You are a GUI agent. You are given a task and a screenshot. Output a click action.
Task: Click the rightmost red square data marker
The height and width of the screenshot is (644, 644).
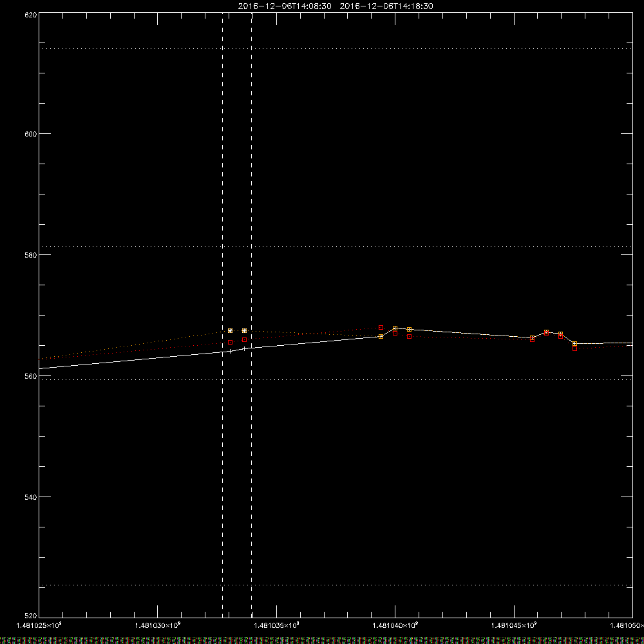(x=574, y=348)
